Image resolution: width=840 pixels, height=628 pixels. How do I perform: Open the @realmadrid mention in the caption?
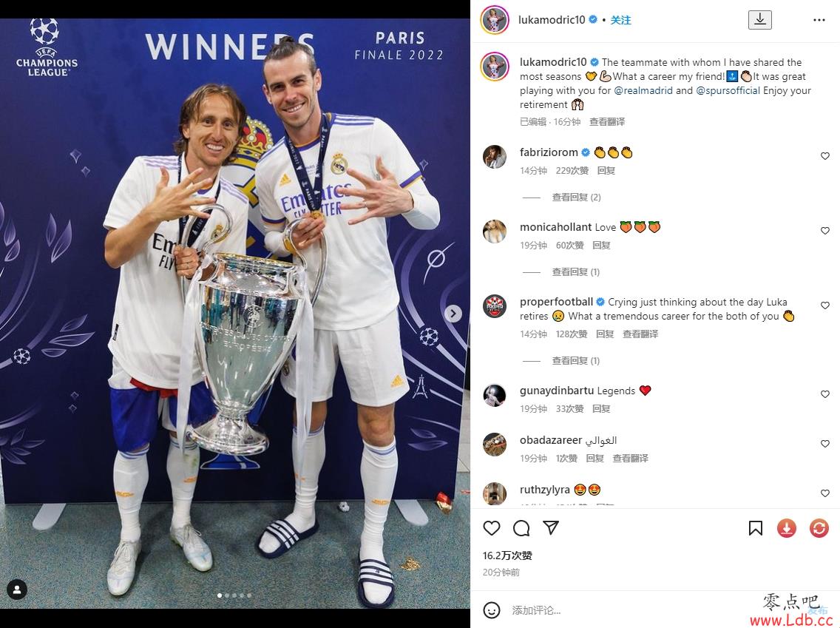pos(643,90)
